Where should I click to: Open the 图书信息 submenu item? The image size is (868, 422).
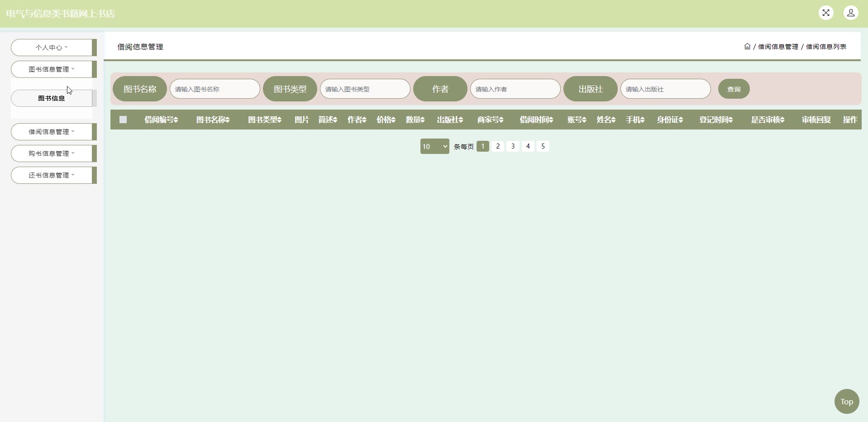point(52,98)
